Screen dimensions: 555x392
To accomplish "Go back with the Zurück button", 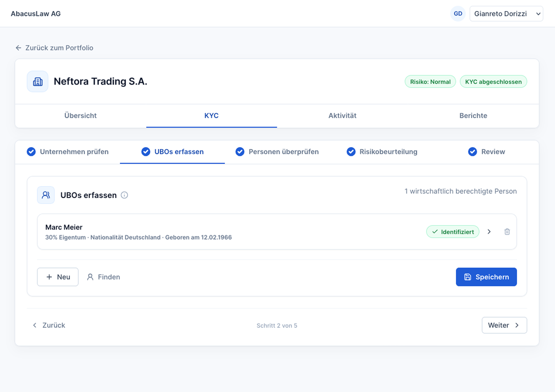I will (49, 325).
